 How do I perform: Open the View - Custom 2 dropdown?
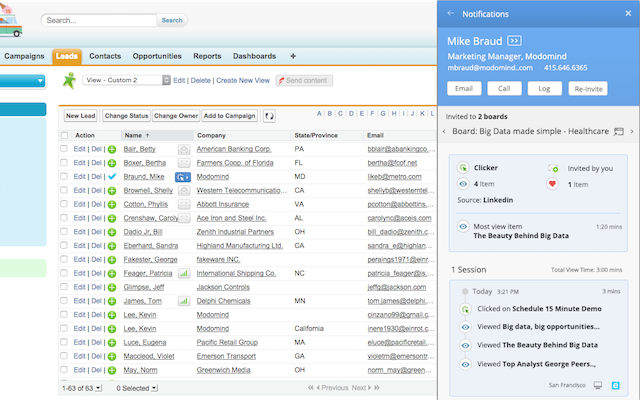pyautogui.click(x=127, y=80)
